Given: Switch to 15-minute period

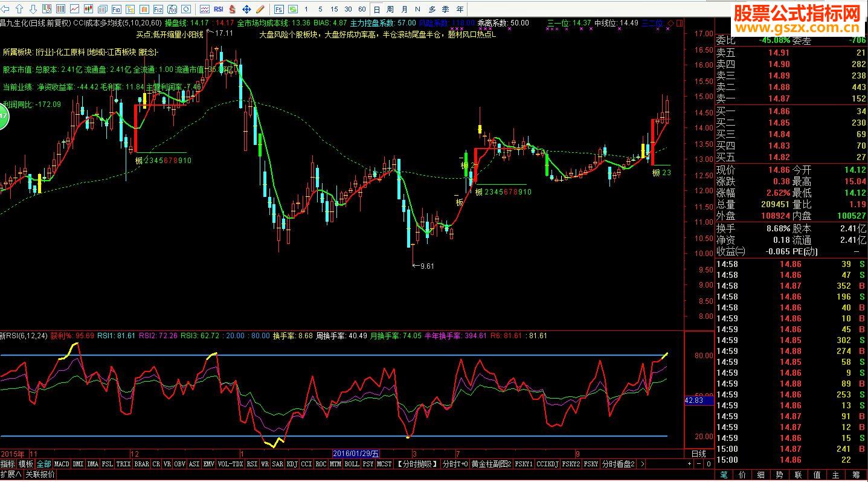Looking at the screenshot, I should pyautogui.click(x=334, y=9).
